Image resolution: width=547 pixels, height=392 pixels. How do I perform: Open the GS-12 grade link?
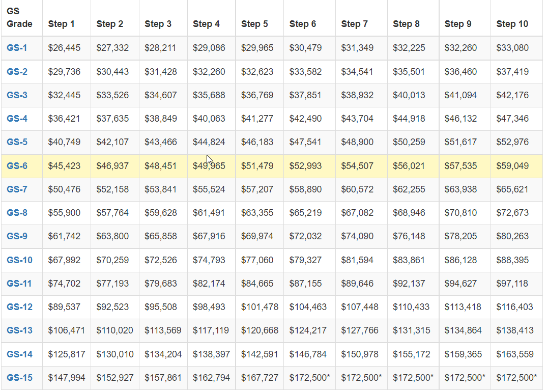[x=19, y=307]
